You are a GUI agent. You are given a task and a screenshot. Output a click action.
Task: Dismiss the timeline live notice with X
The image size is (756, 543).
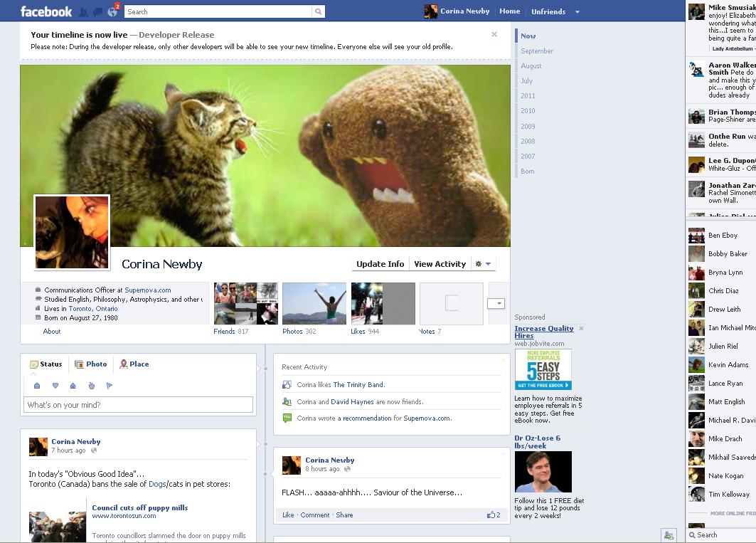pos(494,34)
